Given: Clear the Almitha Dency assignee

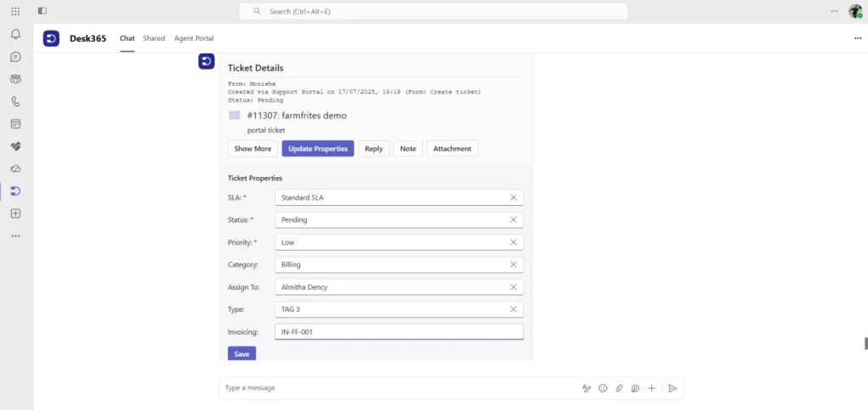Looking at the screenshot, I should 513,287.
